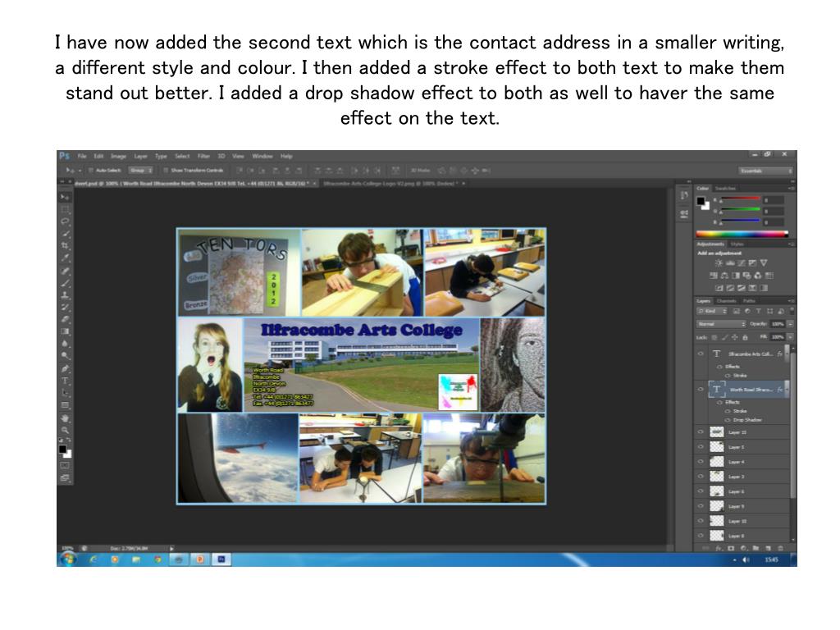
Task: Hide the Ilfracombe Arts College text layer
Action: pyautogui.click(x=701, y=354)
